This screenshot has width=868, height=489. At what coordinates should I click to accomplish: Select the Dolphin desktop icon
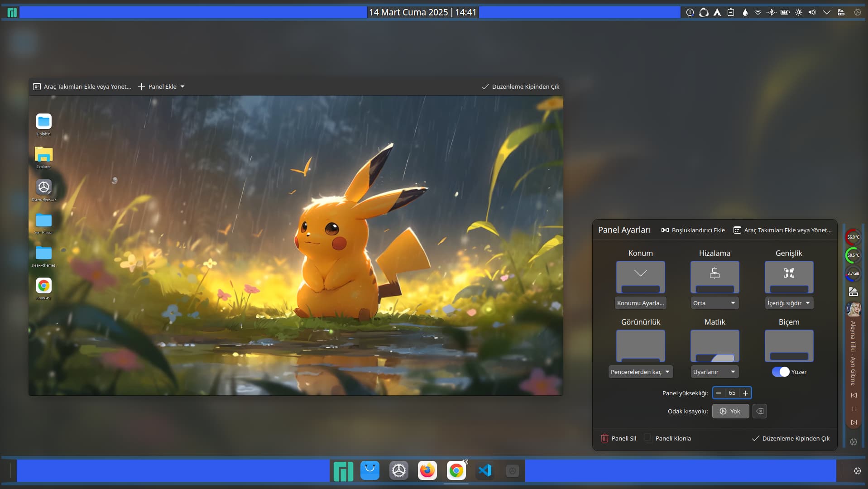43,124
